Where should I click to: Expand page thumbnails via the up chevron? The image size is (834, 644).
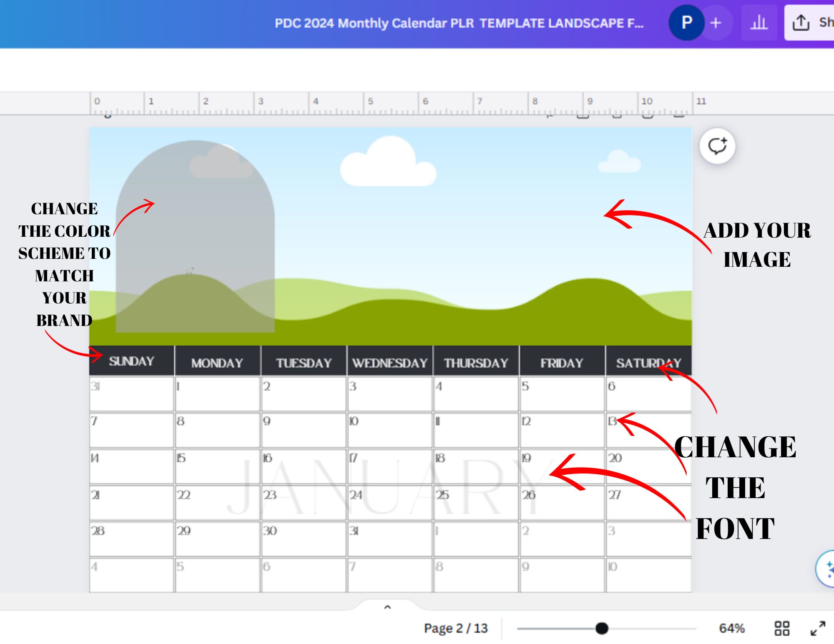[x=387, y=607]
